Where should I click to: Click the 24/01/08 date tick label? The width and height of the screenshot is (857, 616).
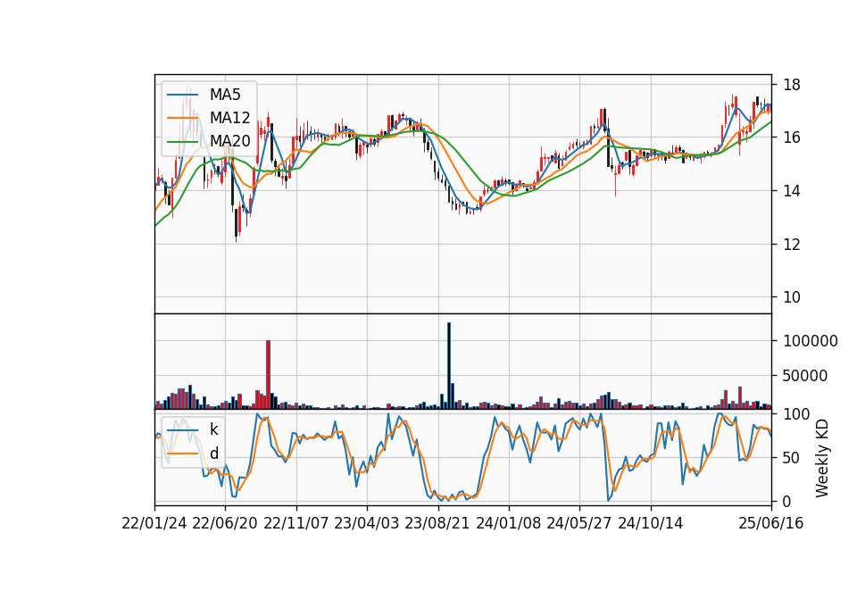(508, 523)
